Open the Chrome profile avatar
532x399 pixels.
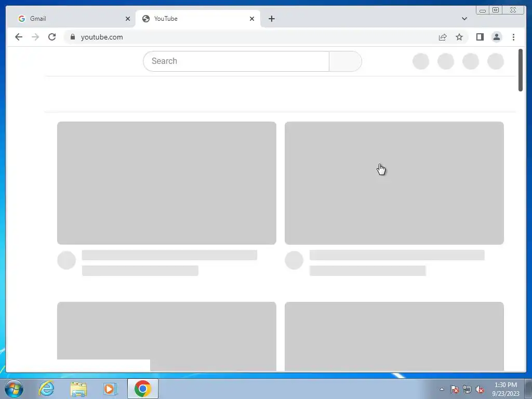[x=496, y=37]
